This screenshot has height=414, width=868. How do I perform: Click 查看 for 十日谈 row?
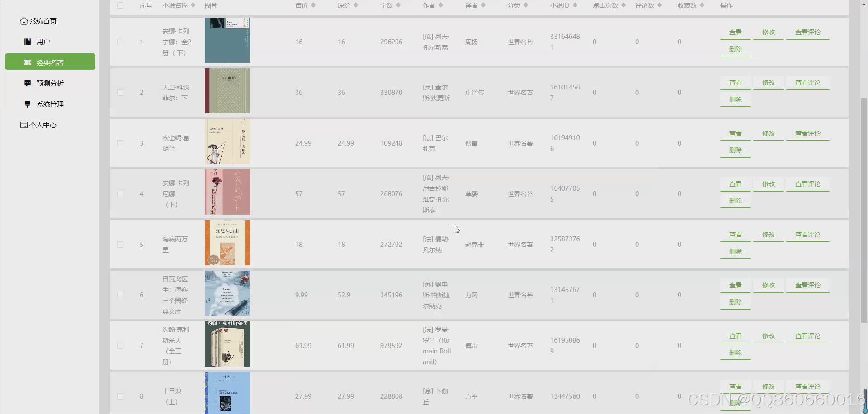[x=736, y=386]
